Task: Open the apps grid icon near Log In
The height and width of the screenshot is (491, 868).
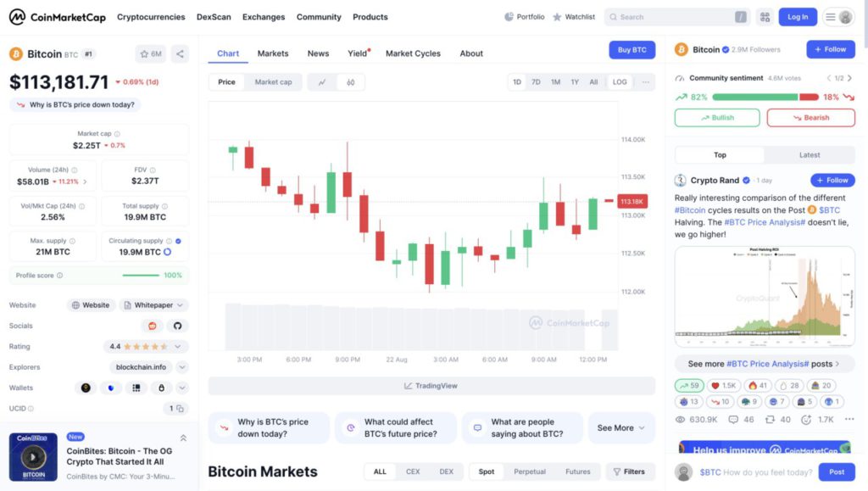Action: 764,16
